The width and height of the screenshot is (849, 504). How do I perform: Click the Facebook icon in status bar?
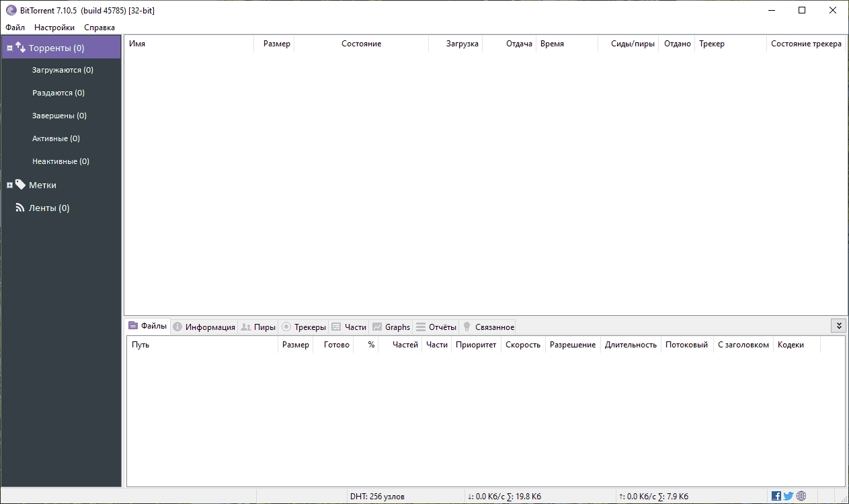tap(776, 497)
